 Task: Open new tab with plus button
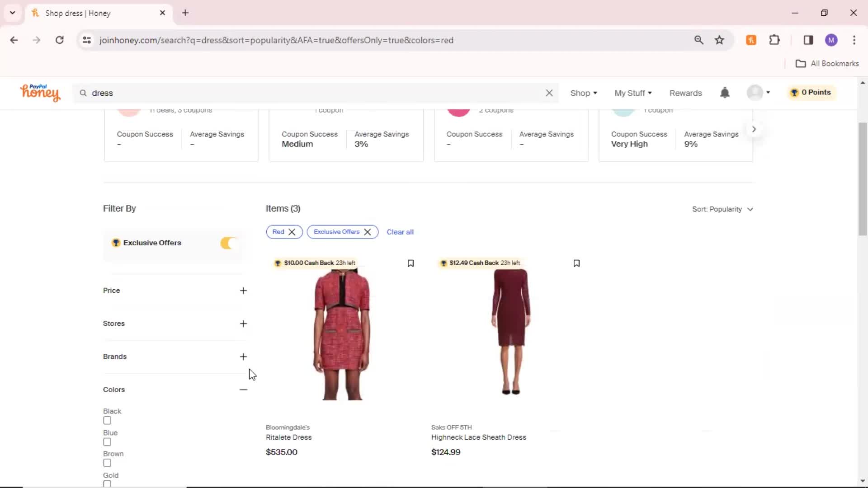[185, 13]
